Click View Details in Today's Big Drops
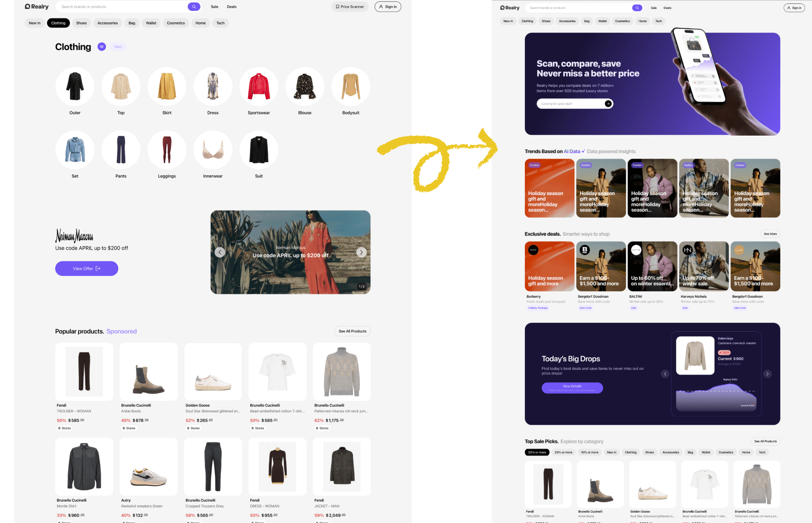The height and width of the screenshot is (523, 812). click(572, 388)
